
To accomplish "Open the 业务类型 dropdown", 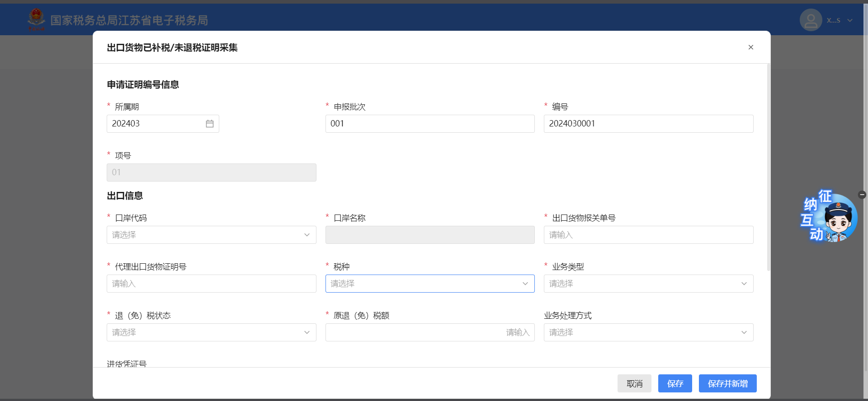I will 648,284.
